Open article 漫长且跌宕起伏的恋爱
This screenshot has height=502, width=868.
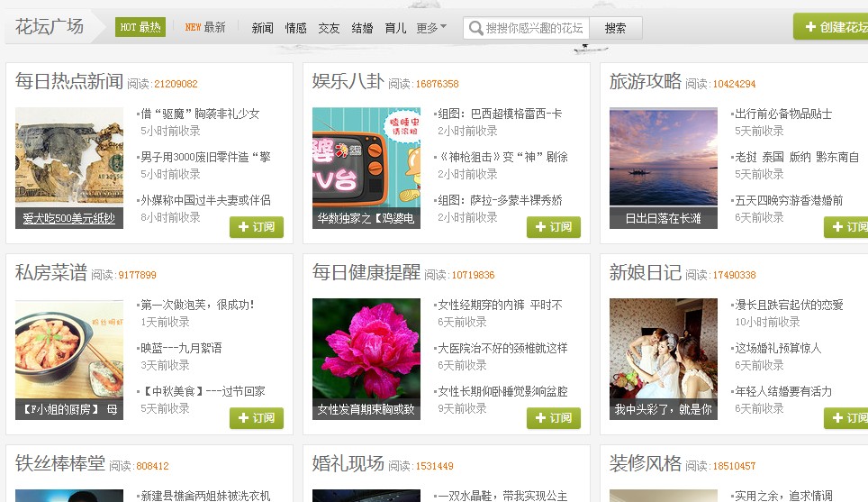click(789, 305)
